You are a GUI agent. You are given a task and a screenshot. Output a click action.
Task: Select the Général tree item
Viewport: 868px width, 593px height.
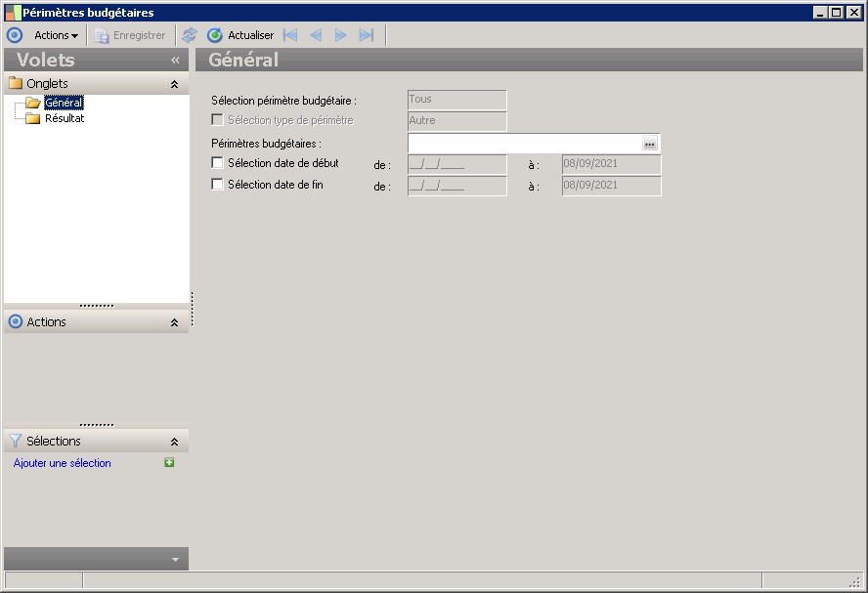click(64, 103)
